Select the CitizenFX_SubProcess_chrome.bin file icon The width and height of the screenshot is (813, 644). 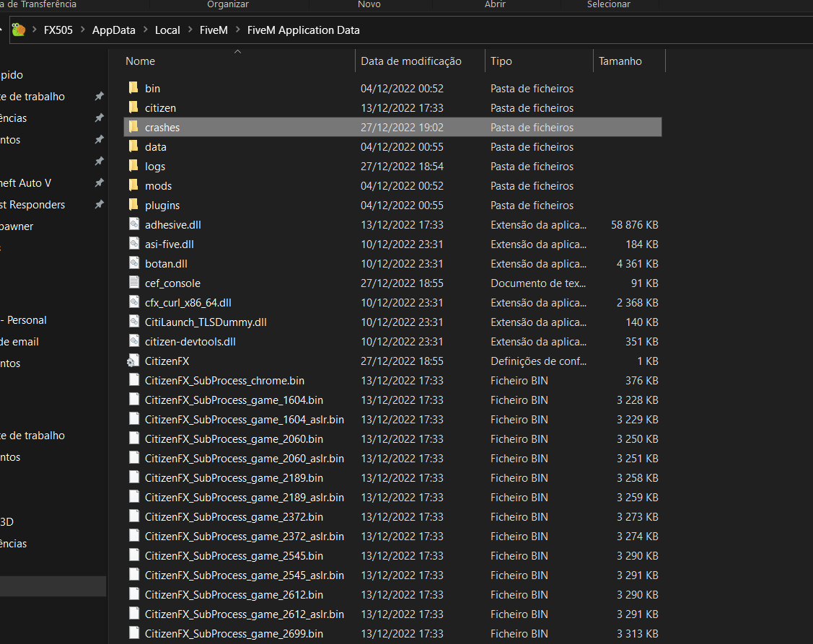pyautogui.click(x=133, y=379)
